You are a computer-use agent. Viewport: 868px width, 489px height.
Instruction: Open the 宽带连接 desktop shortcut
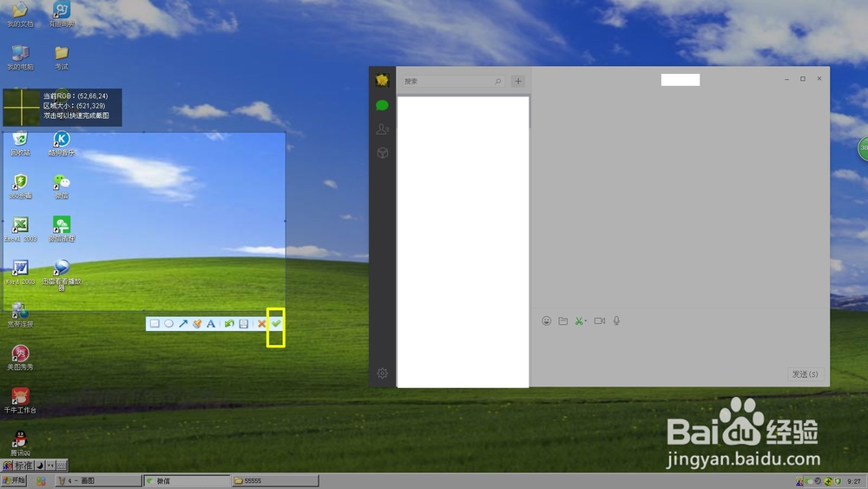(20, 314)
